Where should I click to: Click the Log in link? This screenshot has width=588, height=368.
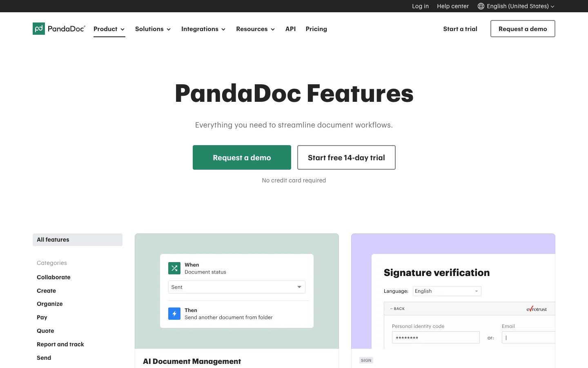coord(420,6)
